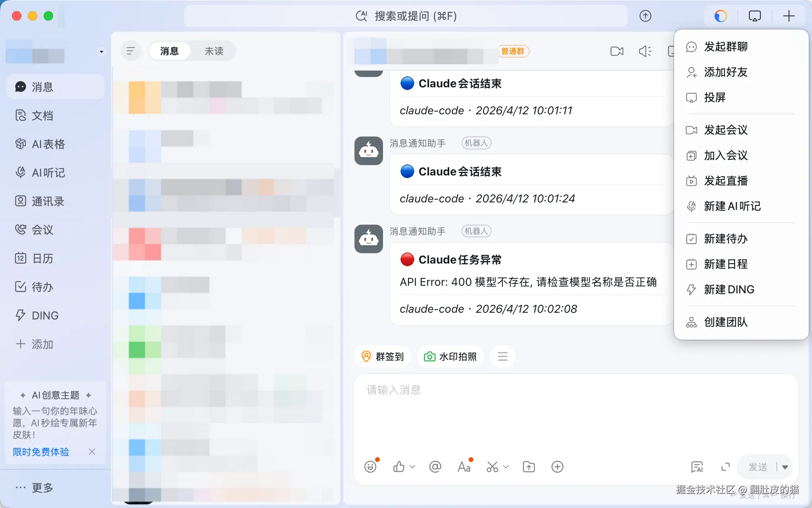
Task: Open the text formatting Aa icon
Action: (x=464, y=467)
